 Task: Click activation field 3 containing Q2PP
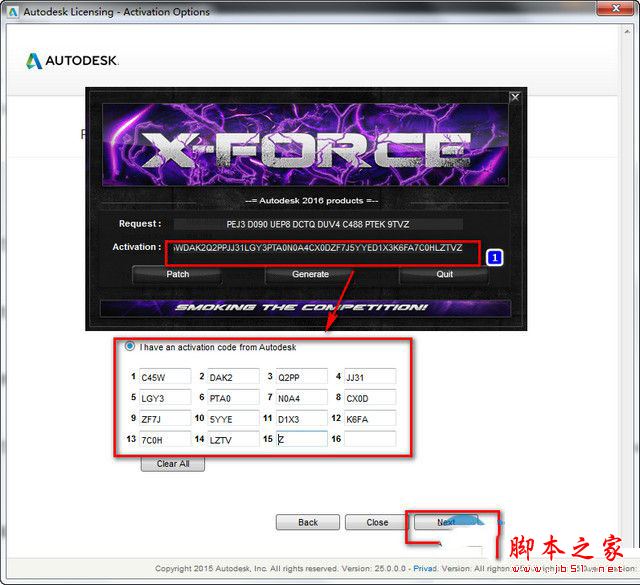click(302, 376)
